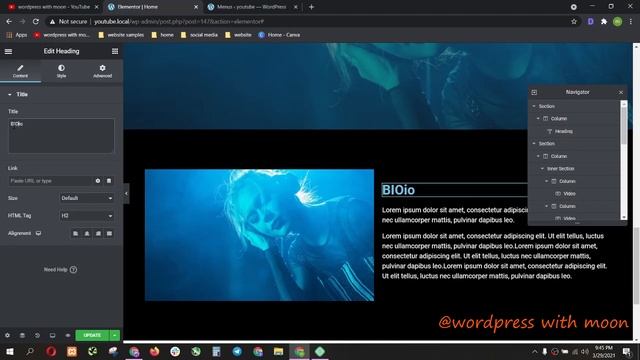Click into the Title text area
Screen dimensions: 640x360
(x=61, y=136)
